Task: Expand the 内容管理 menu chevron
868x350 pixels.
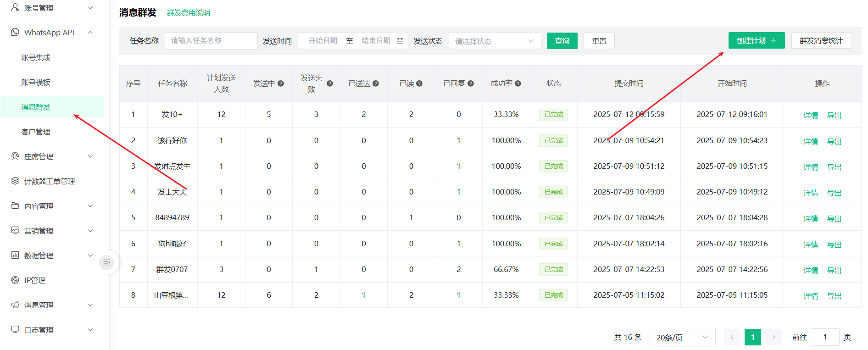Action: 90,206
